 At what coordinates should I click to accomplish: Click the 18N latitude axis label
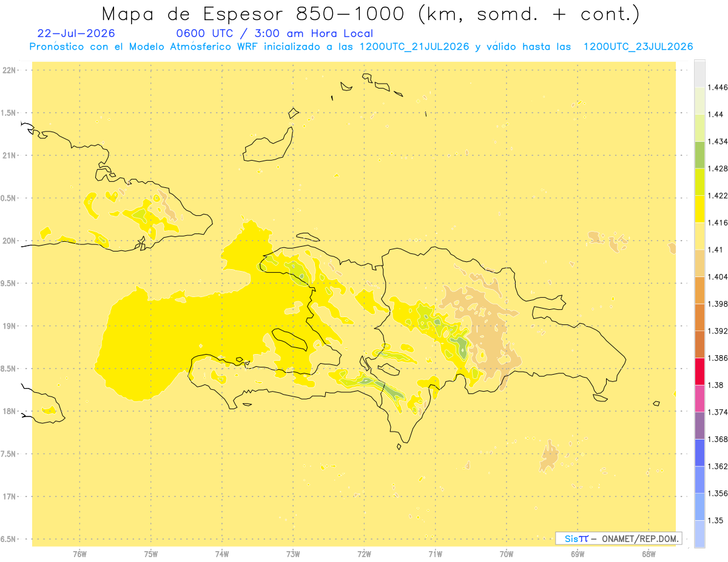pyautogui.click(x=10, y=411)
